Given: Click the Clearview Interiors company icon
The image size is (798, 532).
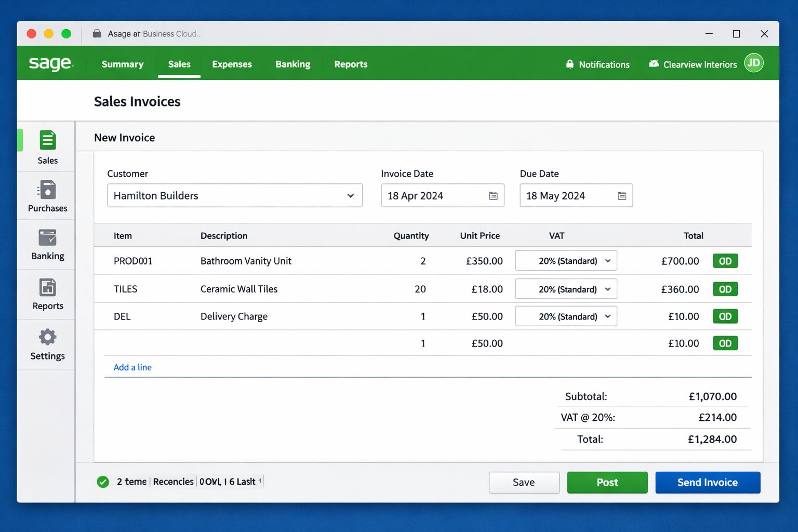Looking at the screenshot, I should point(654,63).
